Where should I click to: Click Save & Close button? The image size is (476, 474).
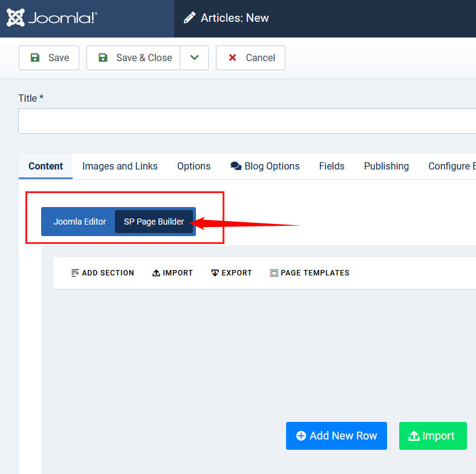134,58
